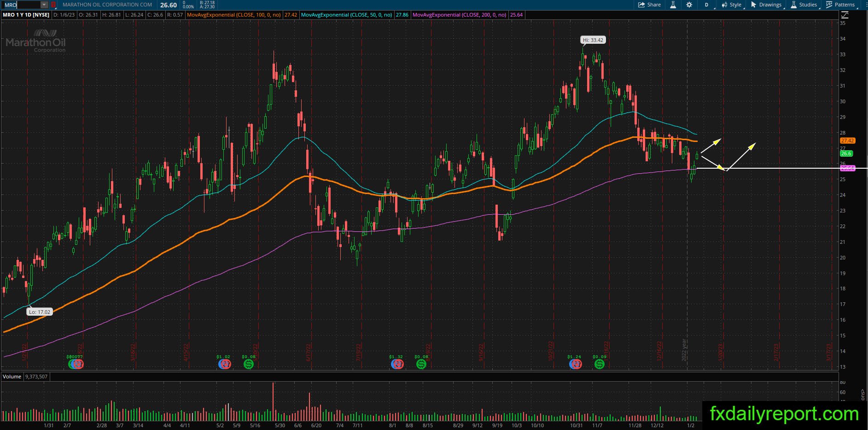Open the D timeframe selector
Screen dimensions: 868x430
pyautogui.click(x=707, y=5)
